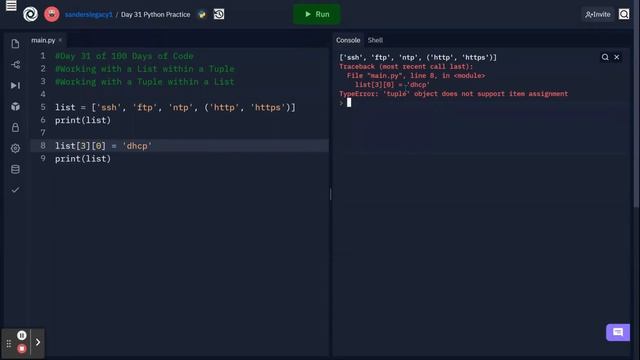Click the Replit logo icon
The width and height of the screenshot is (640, 360).
point(30,14)
